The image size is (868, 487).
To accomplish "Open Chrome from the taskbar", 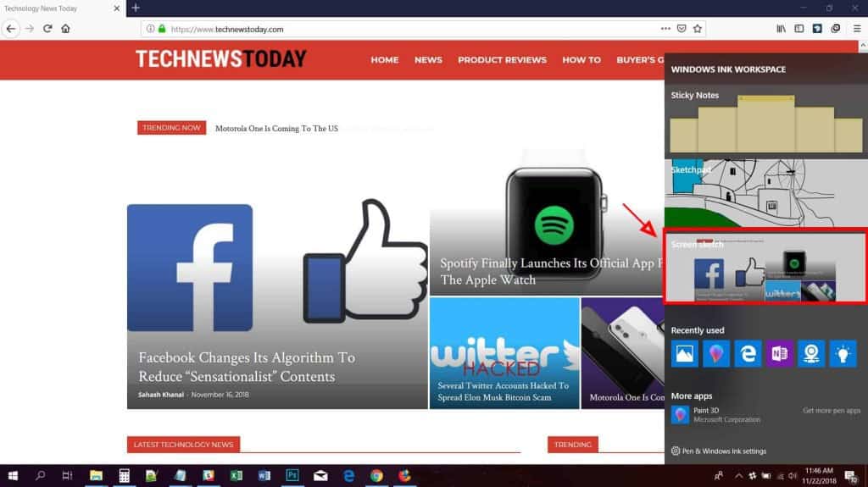I will pos(376,475).
